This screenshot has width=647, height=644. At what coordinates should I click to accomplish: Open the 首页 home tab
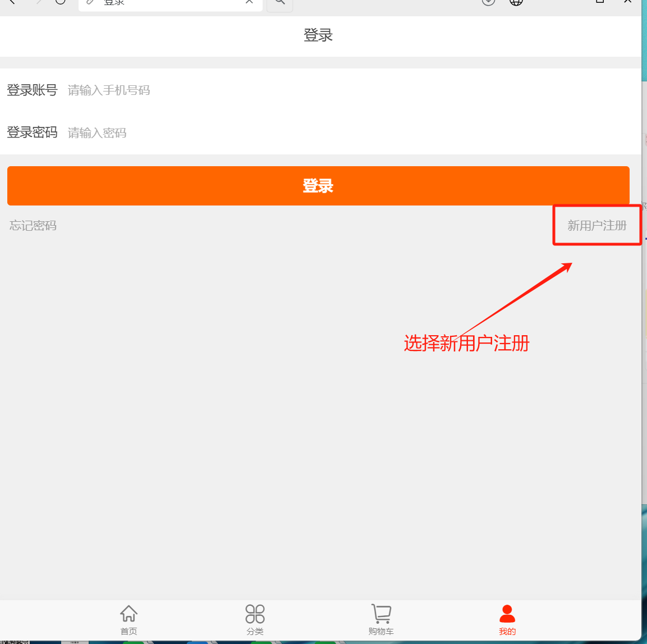pyautogui.click(x=129, y=620)
